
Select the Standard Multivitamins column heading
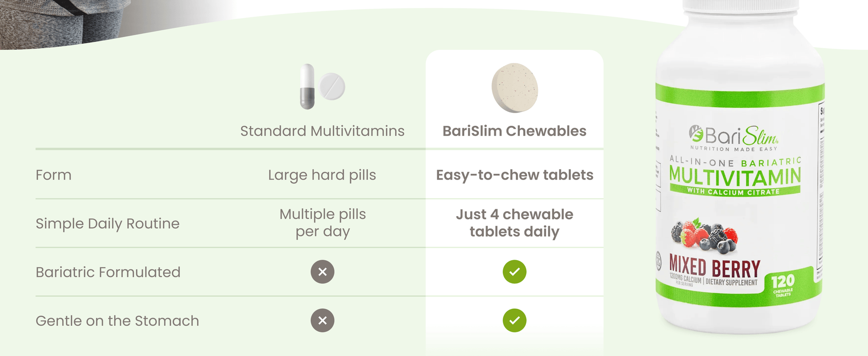point(322,131)
